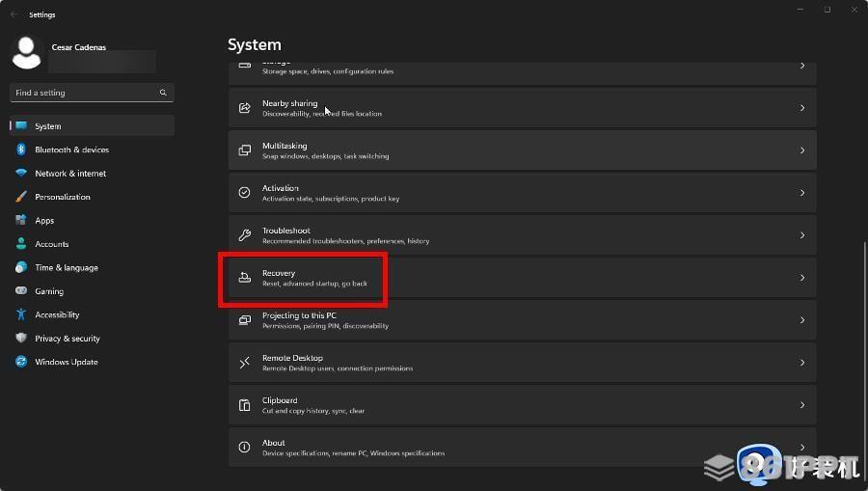Click the Find a setting search box
This screenshot has width=868, height=491.
coord(92,93)
